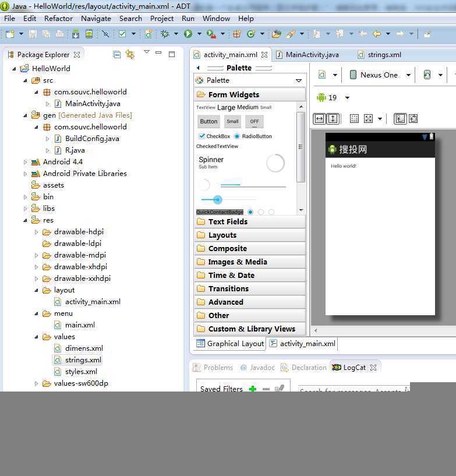456x476 pixels.
Task: Toggle Link with Editor in Package Explorer
Action: pos(130,55)
